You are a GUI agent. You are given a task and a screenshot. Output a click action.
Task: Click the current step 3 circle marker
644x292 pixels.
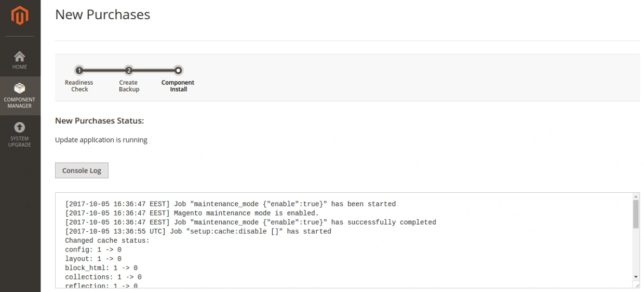coord(178,70)
